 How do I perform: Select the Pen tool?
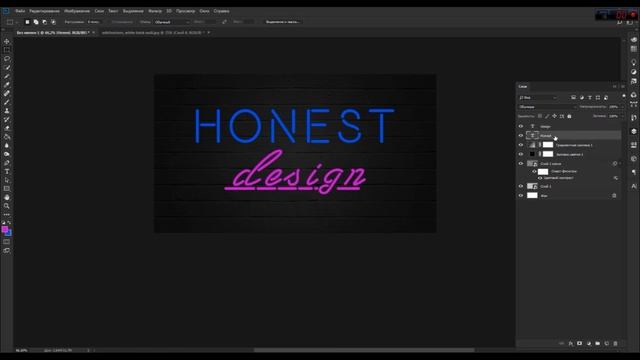[7, 163]
